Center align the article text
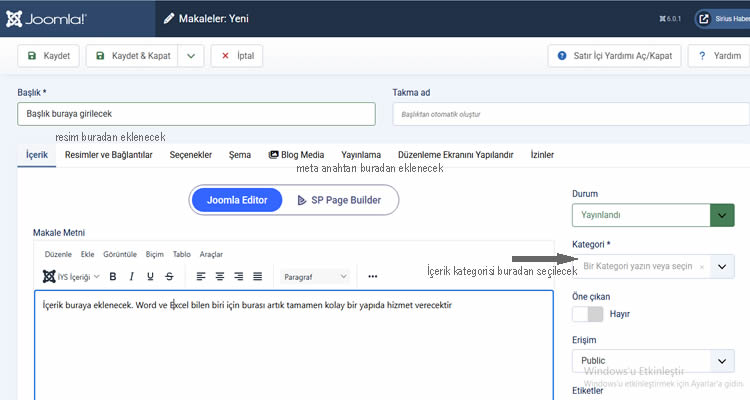750x400 pixels. tap(220, 276)
